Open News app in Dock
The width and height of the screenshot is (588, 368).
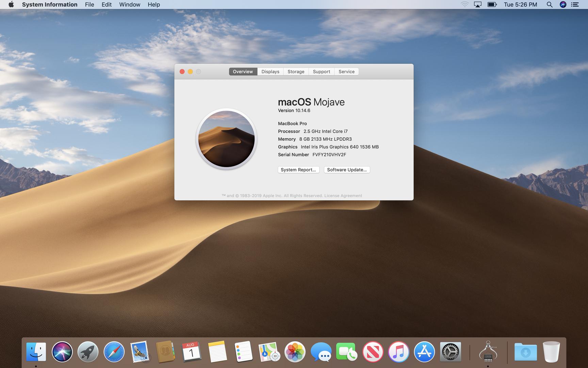373,352
